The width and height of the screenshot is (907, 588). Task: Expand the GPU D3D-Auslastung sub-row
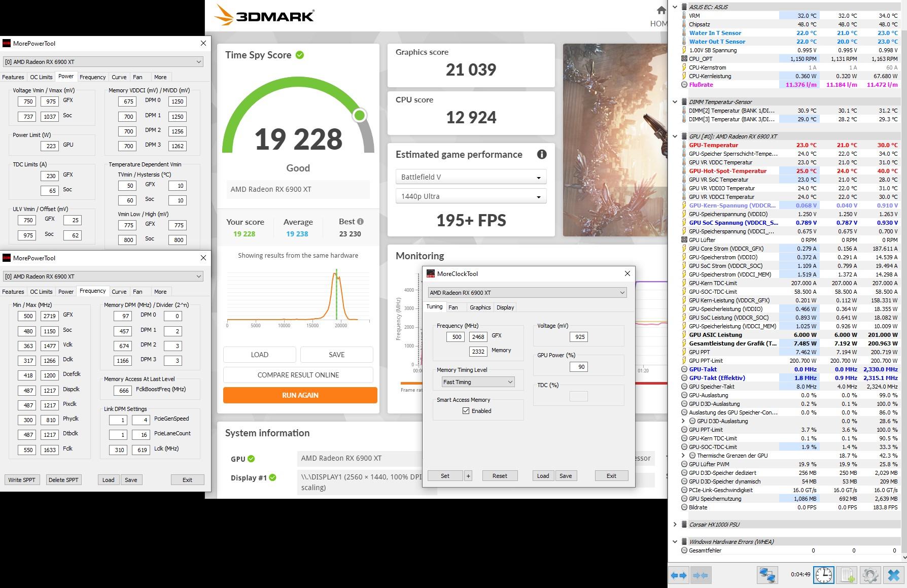tap(683, 421)
